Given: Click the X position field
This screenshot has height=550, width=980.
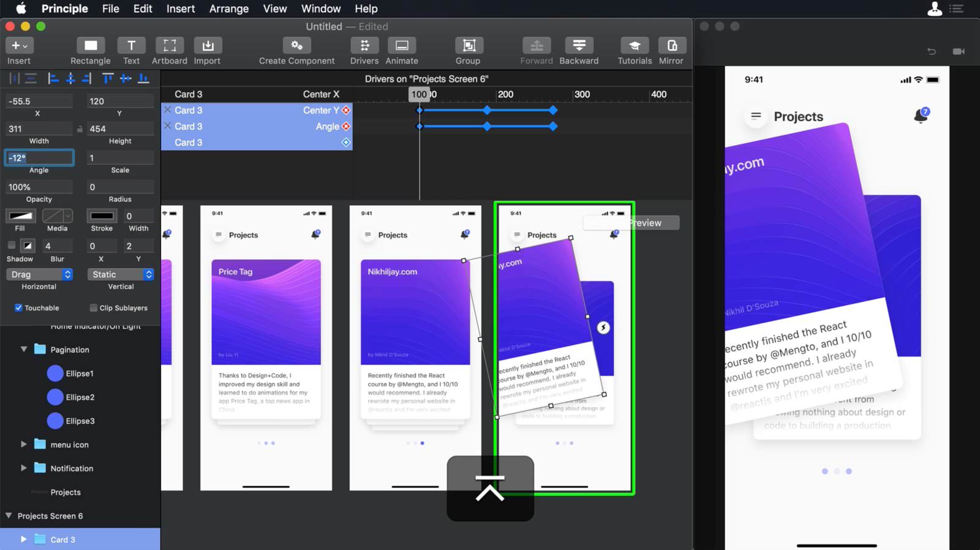Looking at the screenshot, I should (39, 102).
